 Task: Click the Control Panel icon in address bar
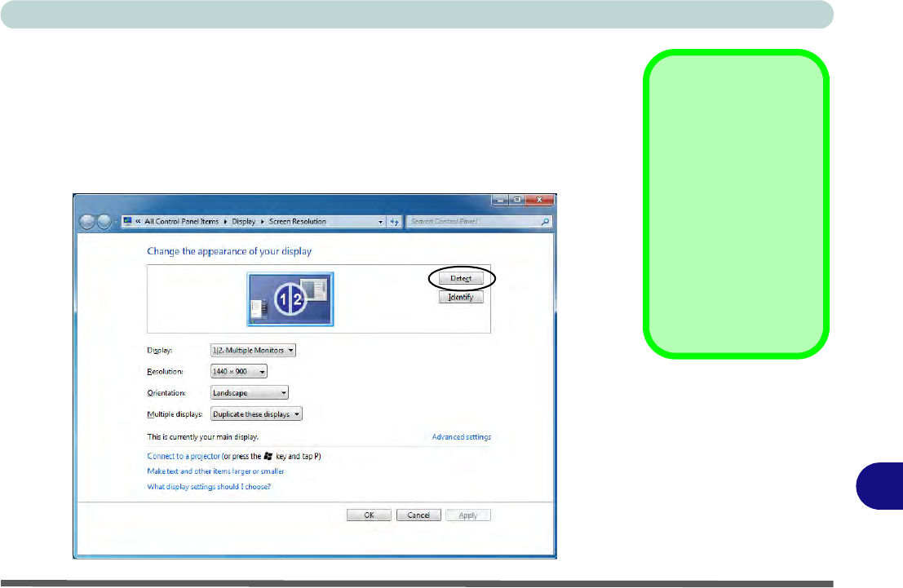(128, 221)
